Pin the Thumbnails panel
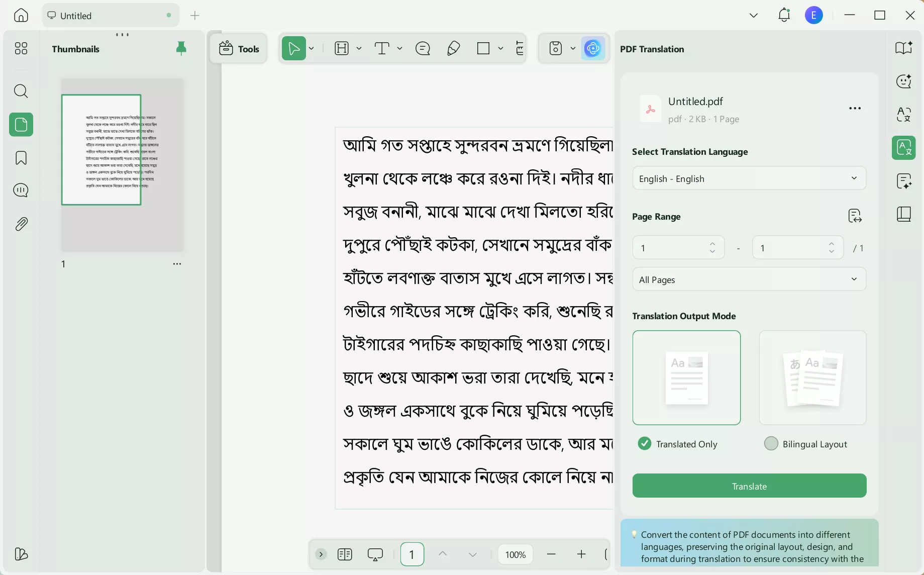This screenshot has width=924, height=575. coord(181,48)
